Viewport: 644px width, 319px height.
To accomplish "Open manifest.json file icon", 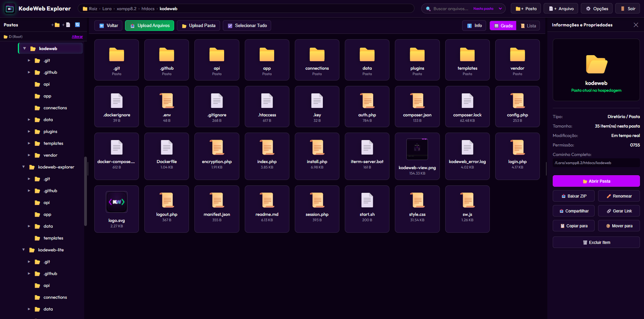I will coord(217,200).
